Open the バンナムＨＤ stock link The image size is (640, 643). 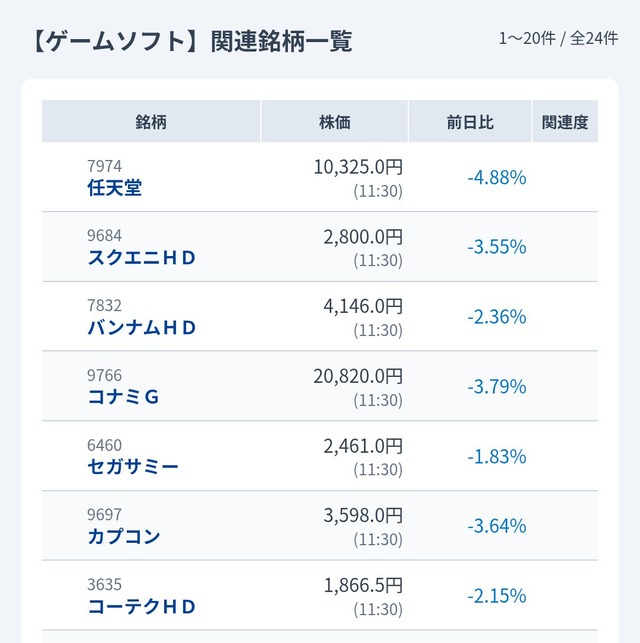coord(142,327)
